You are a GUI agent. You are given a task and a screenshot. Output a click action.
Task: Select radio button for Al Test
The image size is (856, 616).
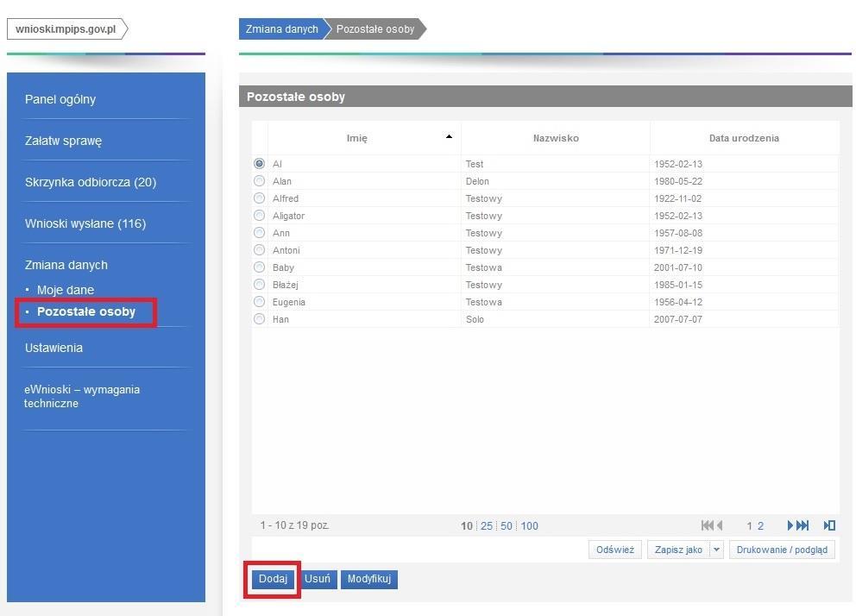point(260,164)
